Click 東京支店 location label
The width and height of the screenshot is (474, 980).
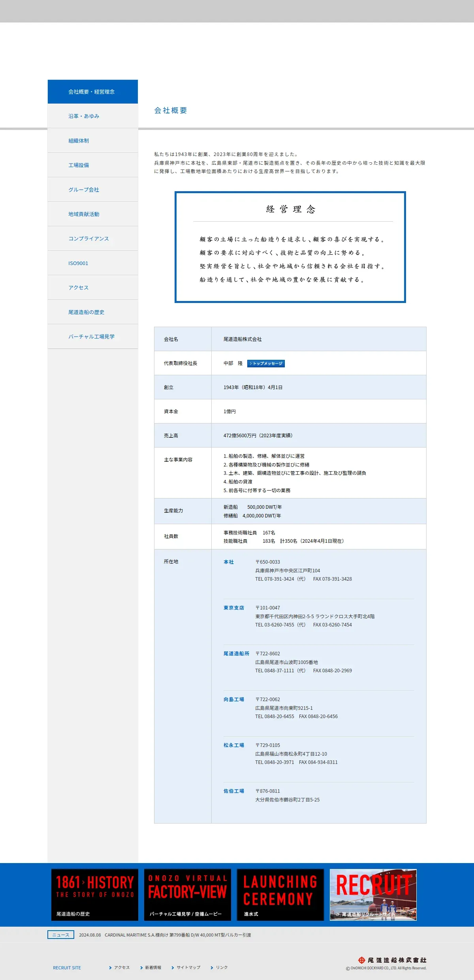click(x=234, y=608)
